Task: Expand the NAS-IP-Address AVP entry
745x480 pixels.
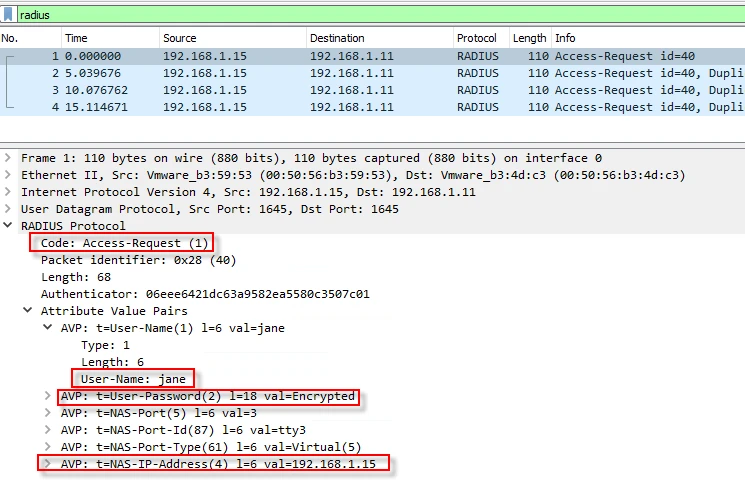Action: coord(48,464)
